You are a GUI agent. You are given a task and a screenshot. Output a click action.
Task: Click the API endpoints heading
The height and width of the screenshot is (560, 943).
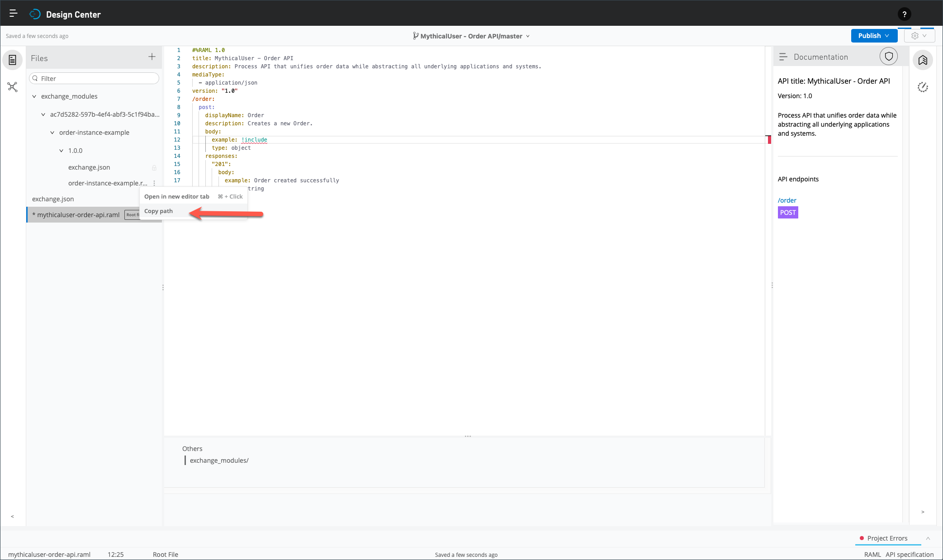click(798, 179)
